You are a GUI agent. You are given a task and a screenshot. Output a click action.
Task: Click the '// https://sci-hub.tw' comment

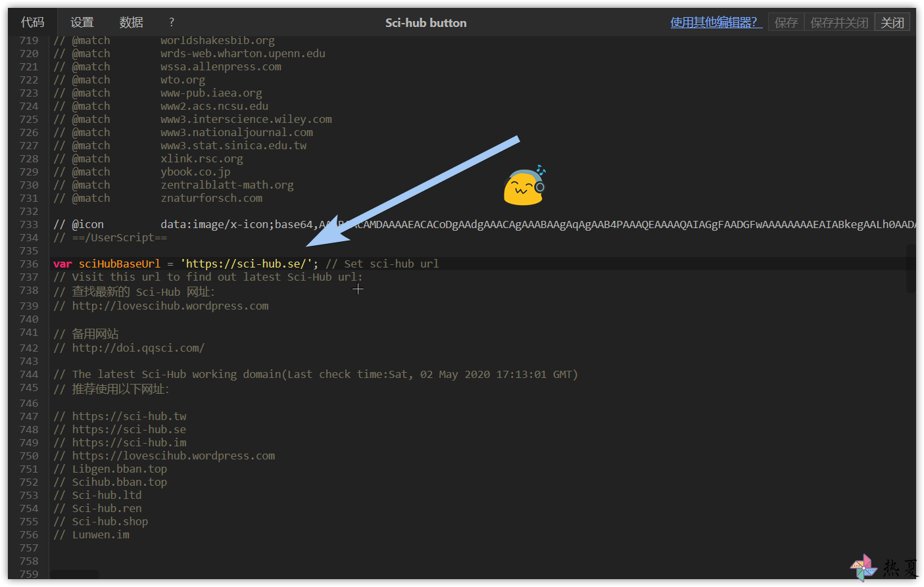tap(120, 416)
